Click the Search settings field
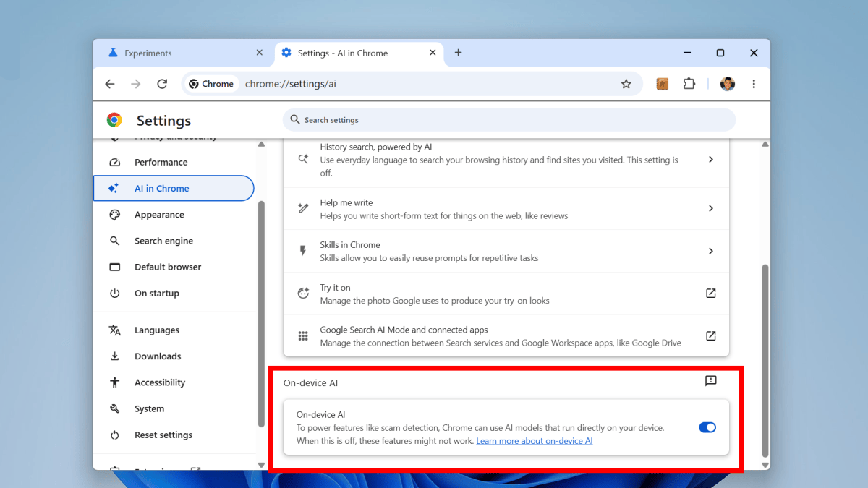 (509, 120)
